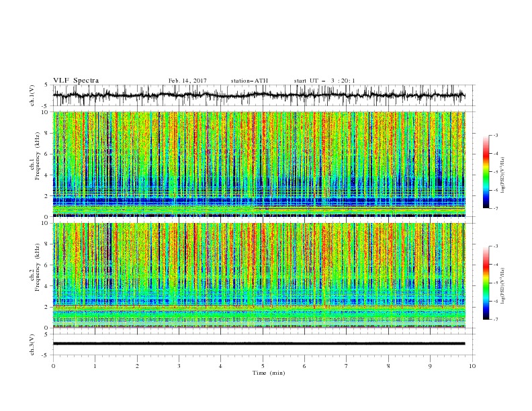
Task: Click the "-3" tick on ch.1 color bar
Action: coord(495,135)
